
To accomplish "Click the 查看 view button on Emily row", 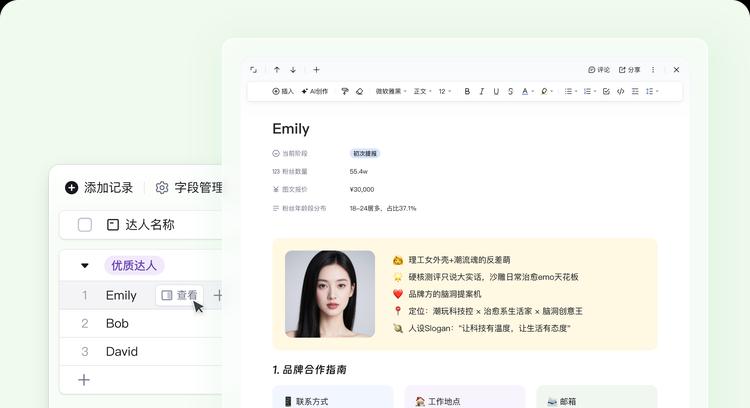I will click(x=180, y=296).
